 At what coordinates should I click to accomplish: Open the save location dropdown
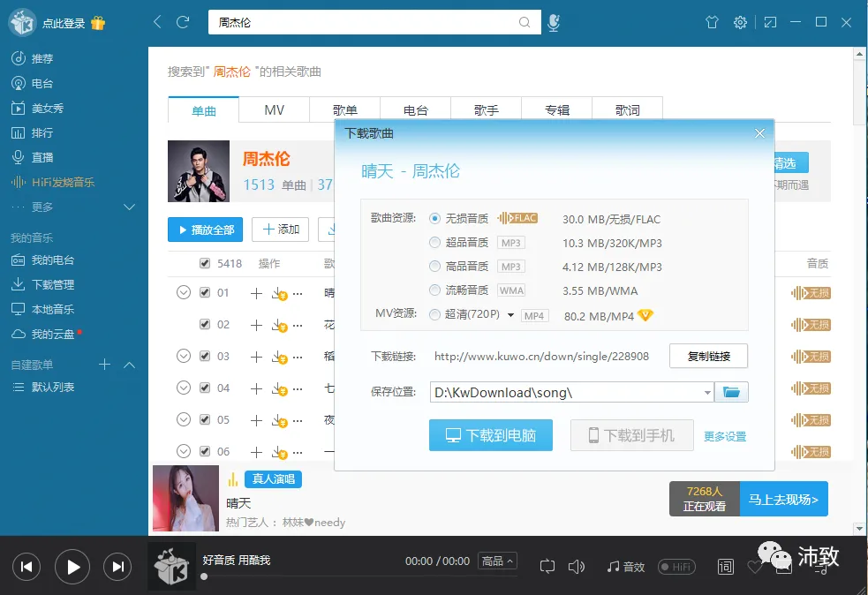707,393
